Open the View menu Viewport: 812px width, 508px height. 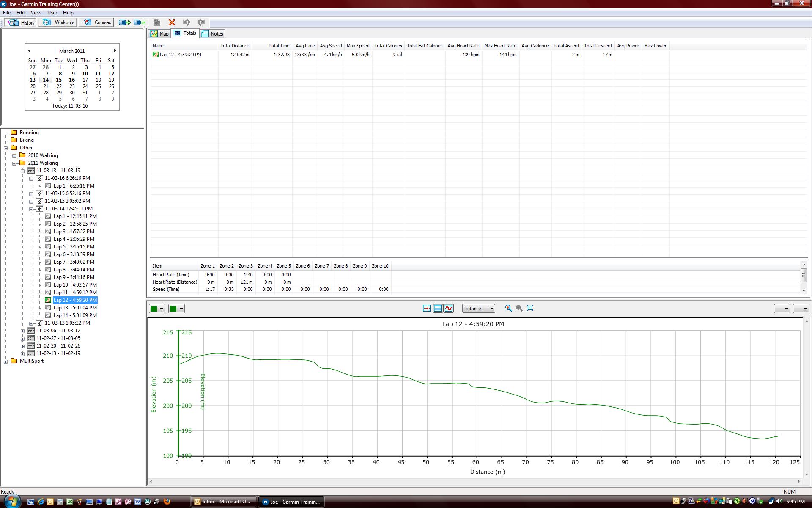click(x=36, y=13)
